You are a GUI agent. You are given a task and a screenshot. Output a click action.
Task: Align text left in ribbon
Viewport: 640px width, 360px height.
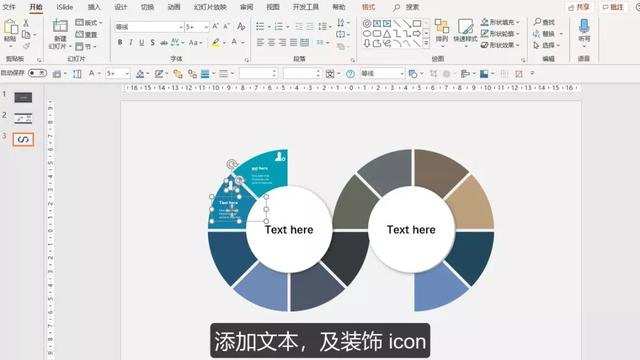(x=260, y=42)
